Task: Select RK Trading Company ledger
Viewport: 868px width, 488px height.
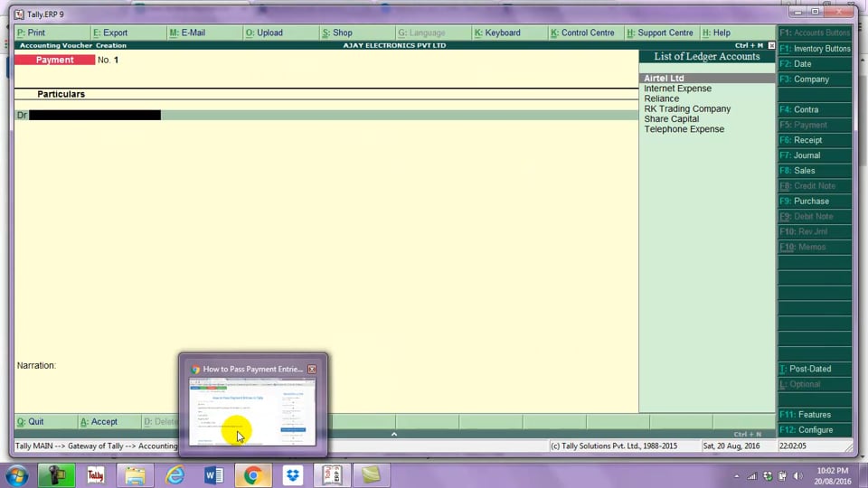Action: tap(687, 109)
